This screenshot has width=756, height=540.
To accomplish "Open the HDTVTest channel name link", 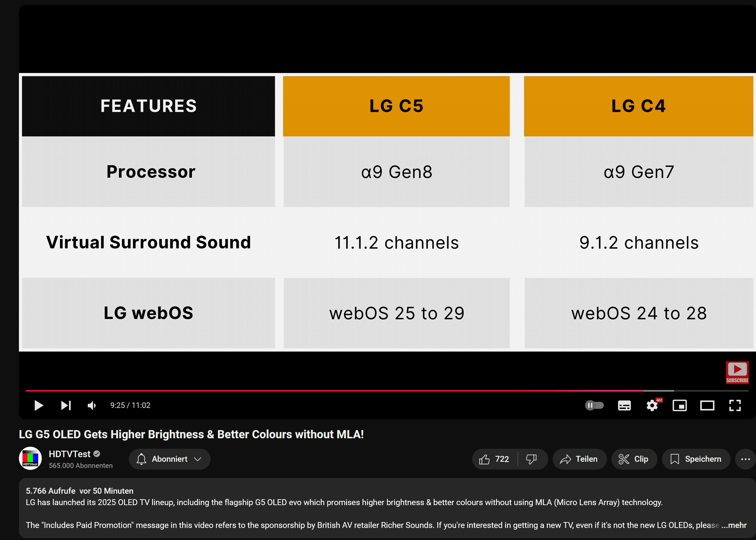I will tap(69, 454).
